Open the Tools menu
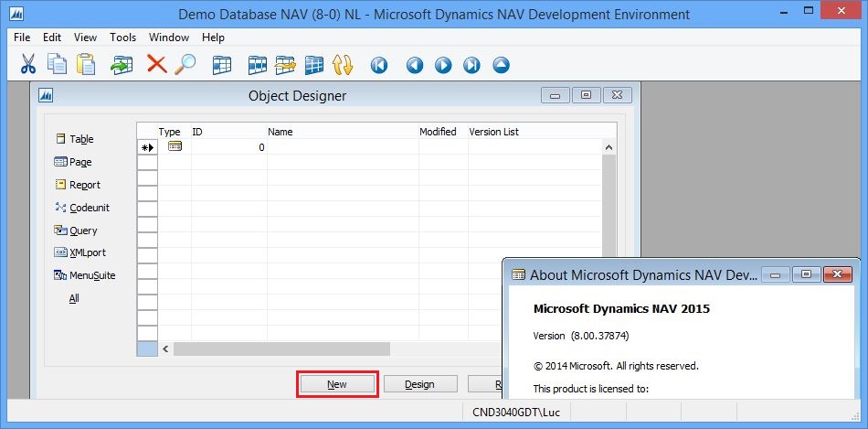The image size is (868, 429). pos(123,38)
